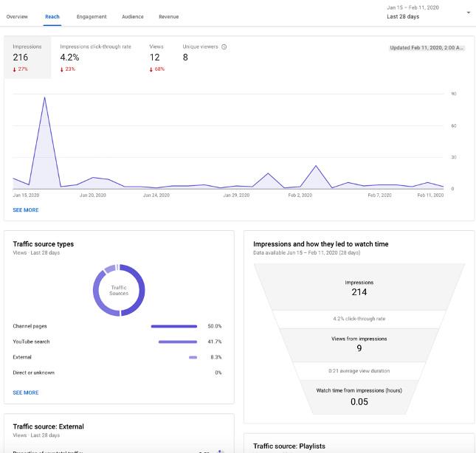Click SEE MORE under the impressions chart

point(26,210)
